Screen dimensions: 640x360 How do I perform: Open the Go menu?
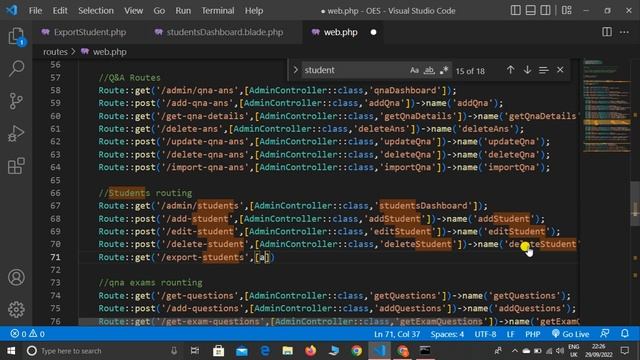pos(159,11)
